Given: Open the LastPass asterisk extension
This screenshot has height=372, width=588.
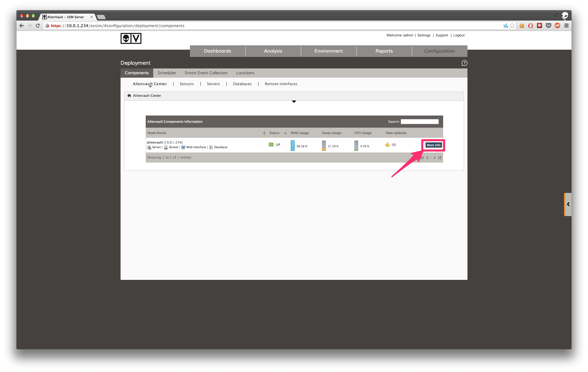Looking at the screenshot, I should click(x=539, y=26).
